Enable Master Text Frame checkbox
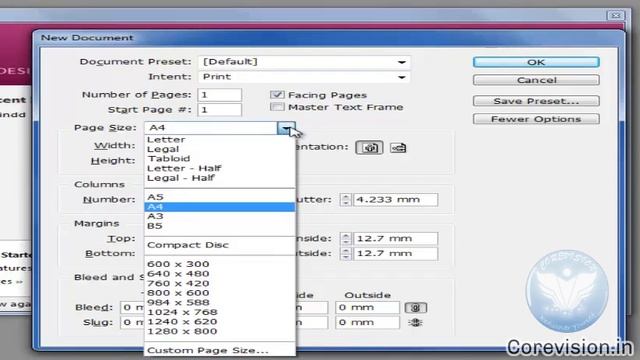The image size is (640, 360). coord(277,107)
